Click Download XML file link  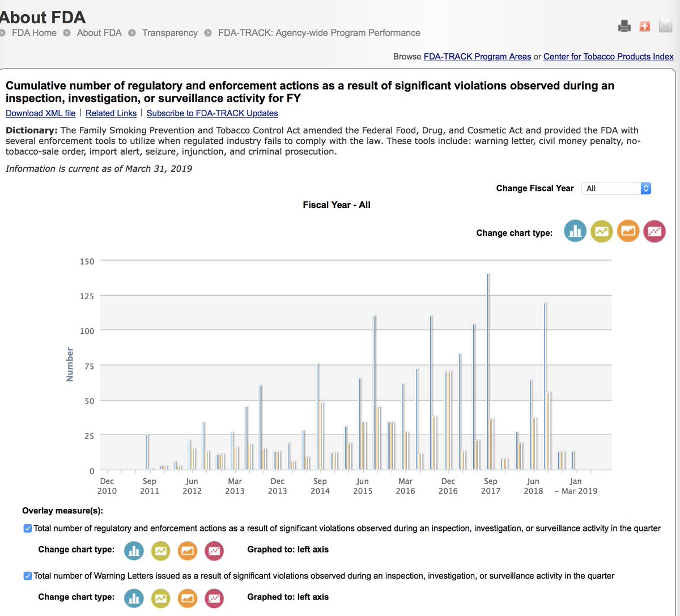tap(41, 113)
